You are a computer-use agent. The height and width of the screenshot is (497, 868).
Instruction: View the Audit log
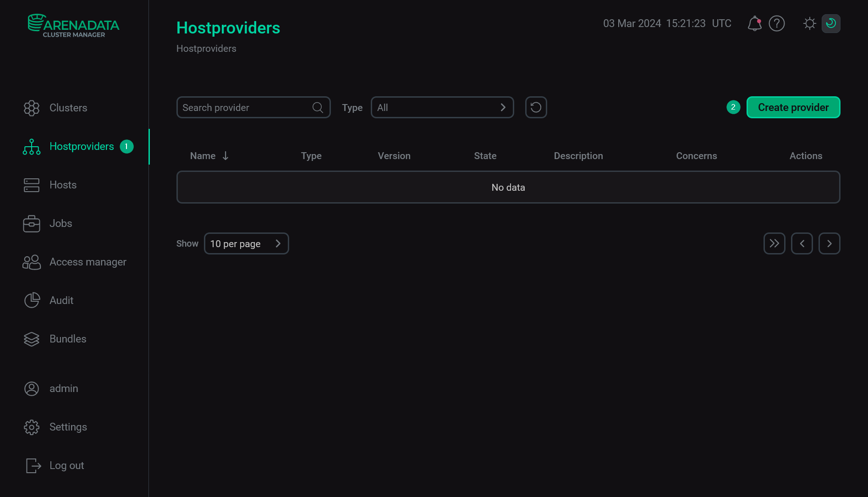(61, 300)
